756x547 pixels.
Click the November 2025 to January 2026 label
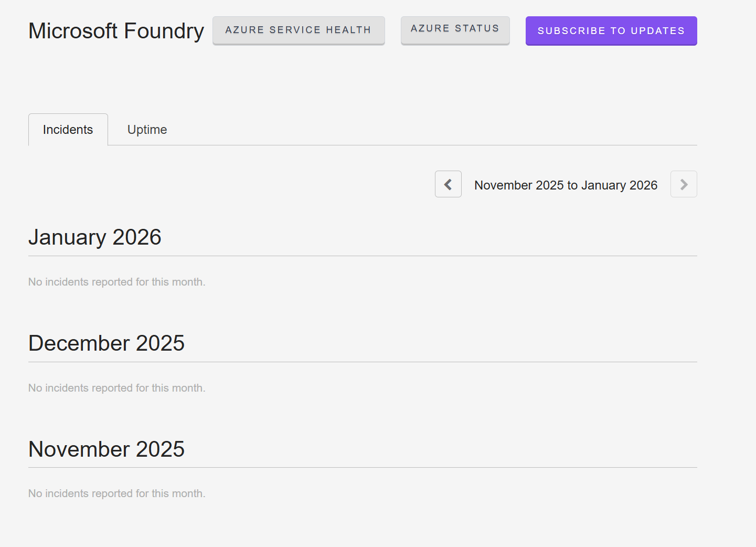click(x=566, y=185)
